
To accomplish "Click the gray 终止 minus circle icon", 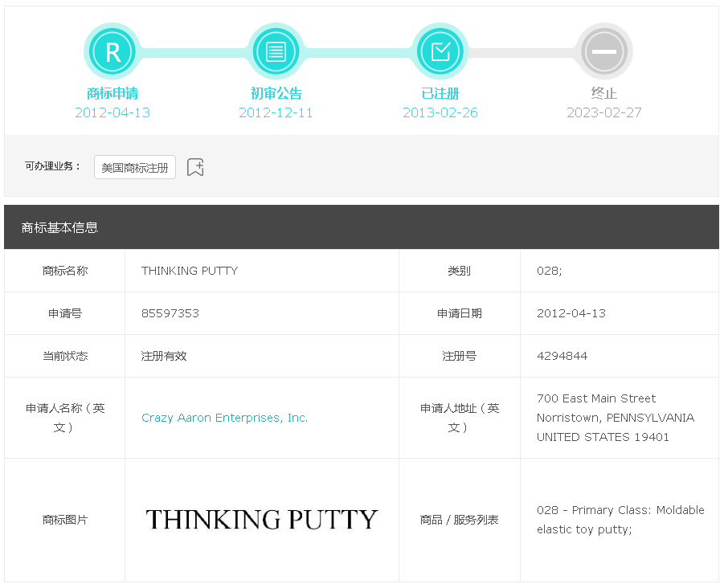I will pos(604,51).
